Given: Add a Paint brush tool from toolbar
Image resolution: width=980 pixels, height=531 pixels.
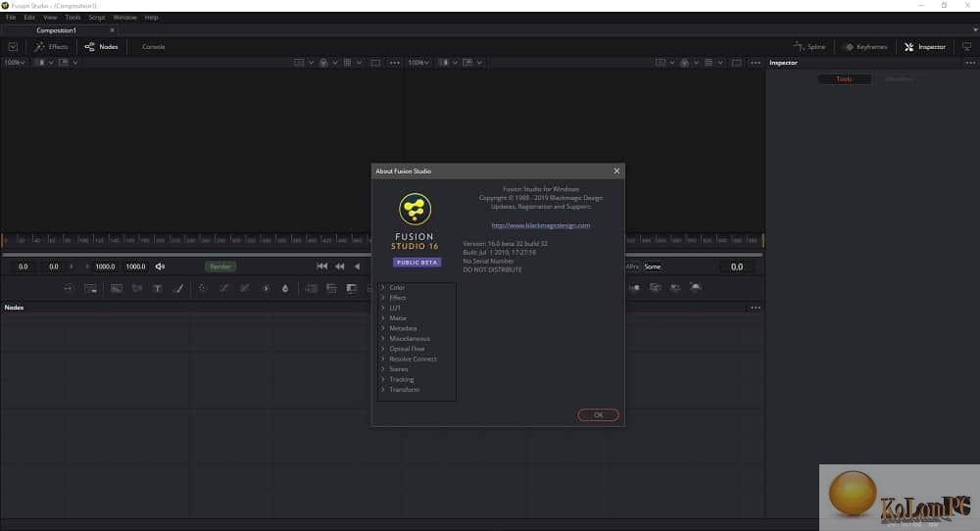Looking at the screenshot, I should [178, 288].
